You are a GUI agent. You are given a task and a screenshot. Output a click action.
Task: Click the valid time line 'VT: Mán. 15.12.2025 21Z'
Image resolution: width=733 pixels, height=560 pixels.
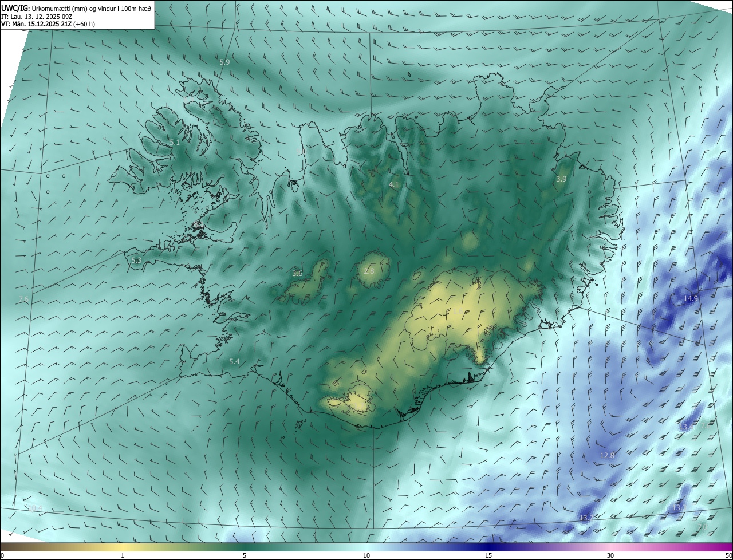click(x=37, y=24)
